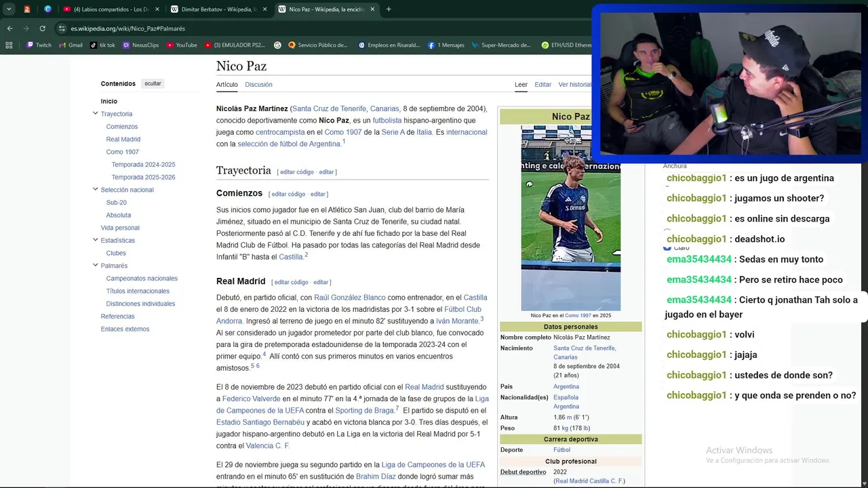868x488 pixels.
Task: Reload the current page
Action: coord(42,28)
